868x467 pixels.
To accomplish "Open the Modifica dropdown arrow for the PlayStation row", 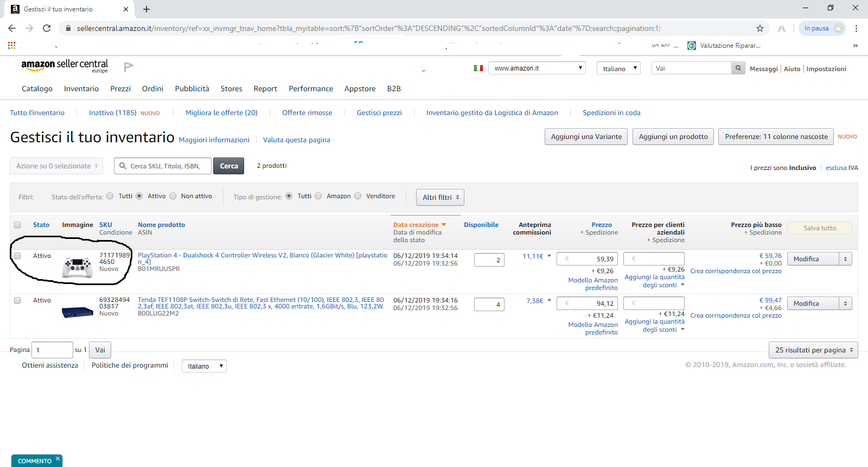I will pos(845,259).
